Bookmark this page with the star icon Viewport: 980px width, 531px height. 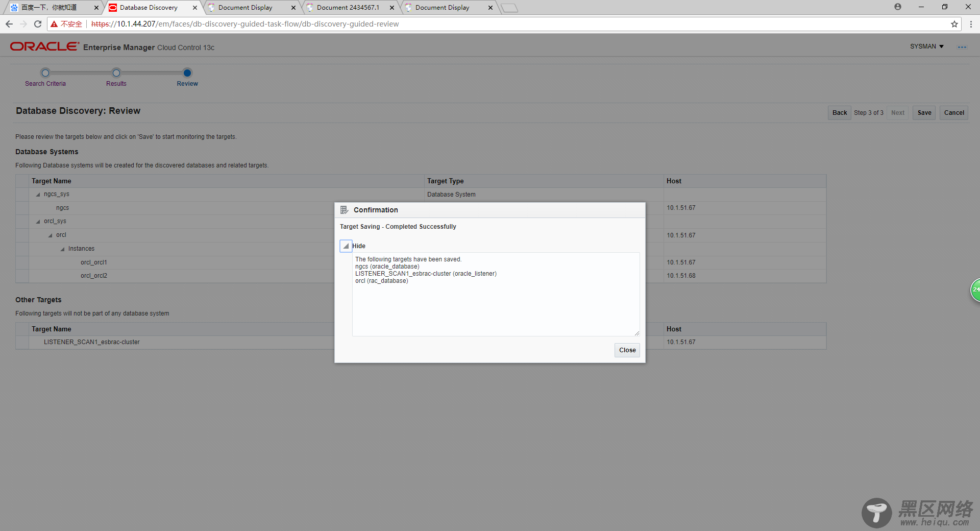pos(954,24)
